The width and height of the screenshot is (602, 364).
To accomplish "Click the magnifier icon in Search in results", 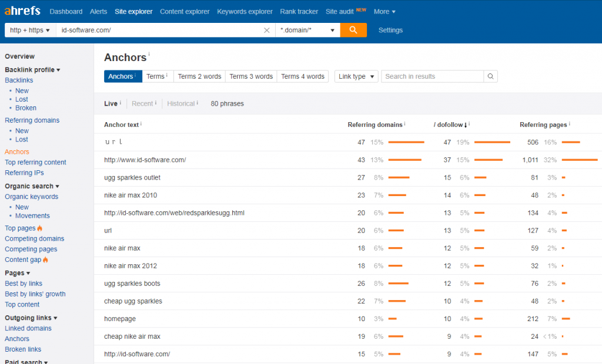I will 490,76.
